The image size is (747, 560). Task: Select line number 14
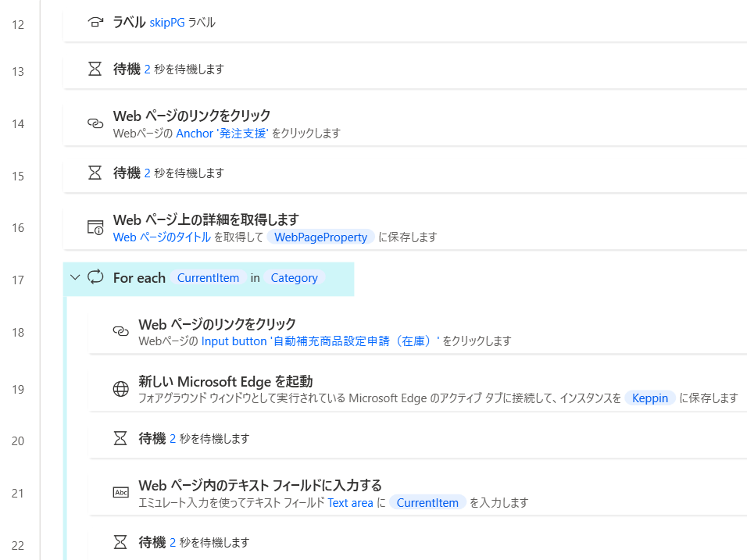[18, 124]
